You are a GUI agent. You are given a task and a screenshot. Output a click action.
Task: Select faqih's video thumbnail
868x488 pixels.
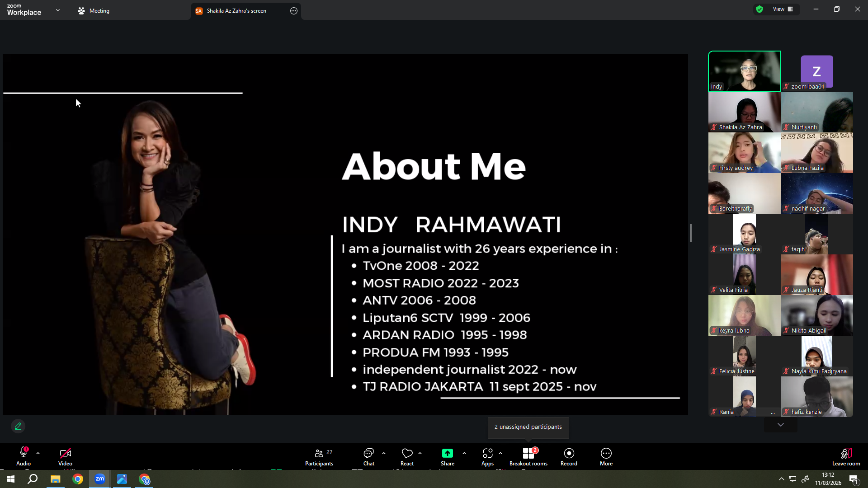pos(817,234)
